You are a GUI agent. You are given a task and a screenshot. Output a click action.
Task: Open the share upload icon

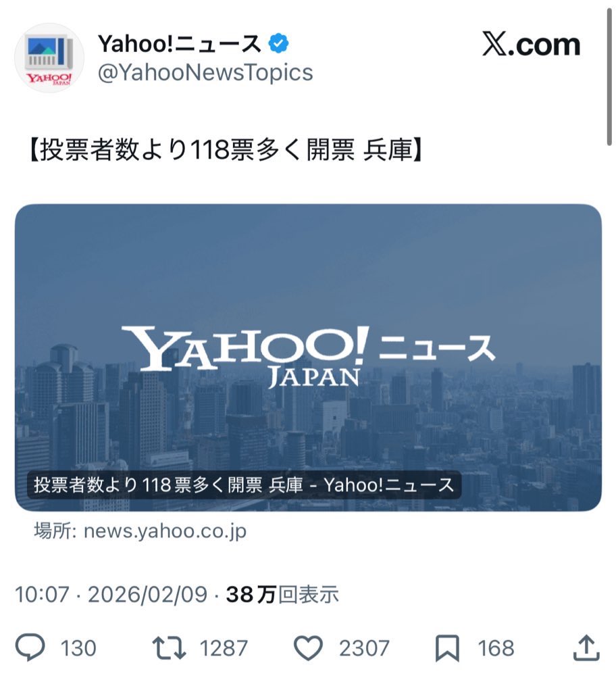tap(586, 647)
